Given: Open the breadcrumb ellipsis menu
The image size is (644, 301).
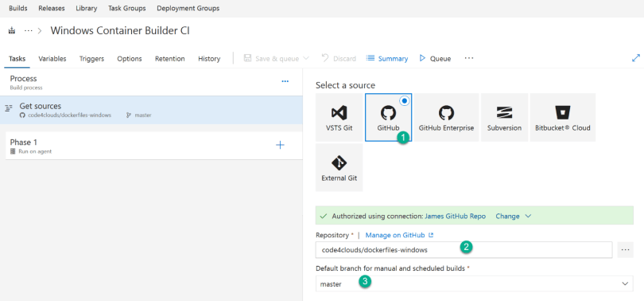Looking at the screenshot, I should pyautogui.click(x=28, y=31).
